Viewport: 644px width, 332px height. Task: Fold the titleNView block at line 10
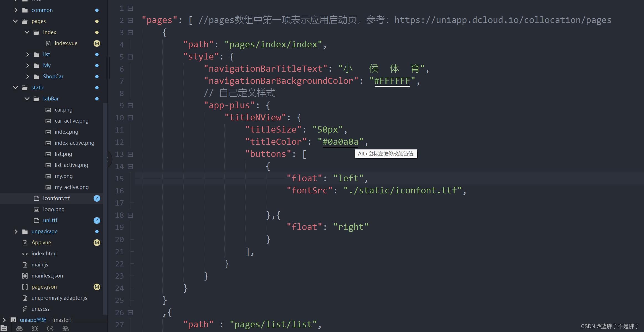(130, 118)
